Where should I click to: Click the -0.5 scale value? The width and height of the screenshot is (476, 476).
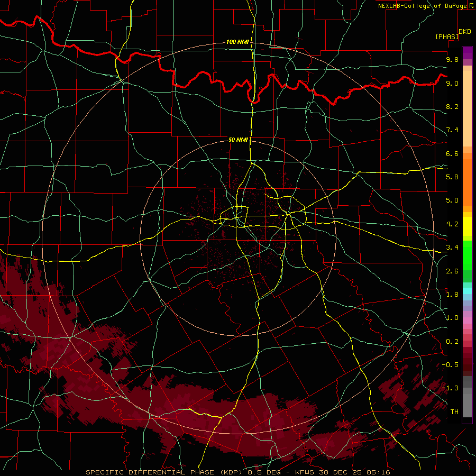(450, 364)
